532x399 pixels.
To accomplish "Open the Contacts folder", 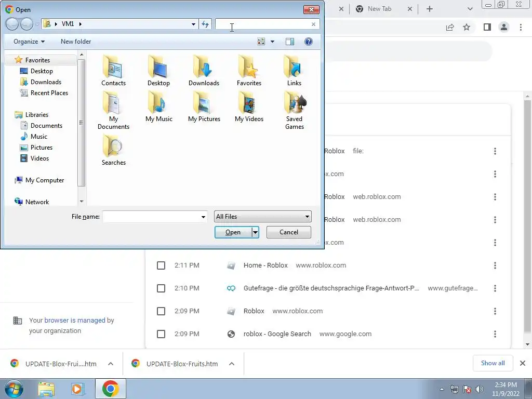I will pos(113,70).
